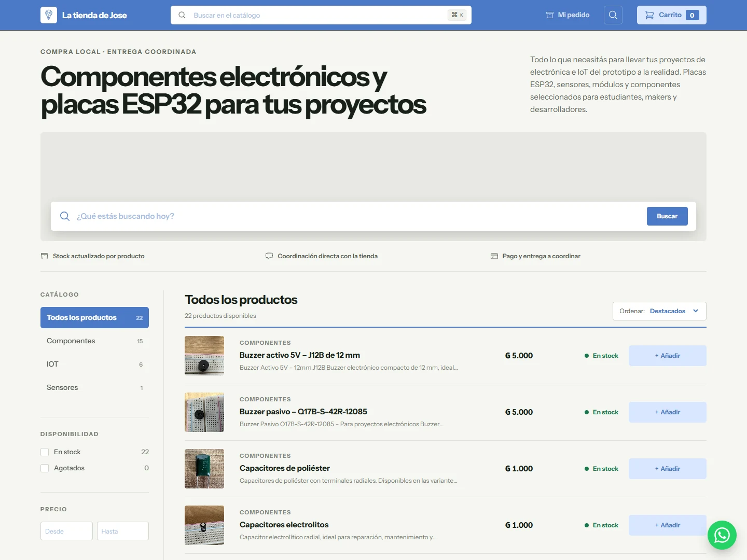Click the blue Buscar button
This screenshot has height=560, width=747.
pos(667,216)
